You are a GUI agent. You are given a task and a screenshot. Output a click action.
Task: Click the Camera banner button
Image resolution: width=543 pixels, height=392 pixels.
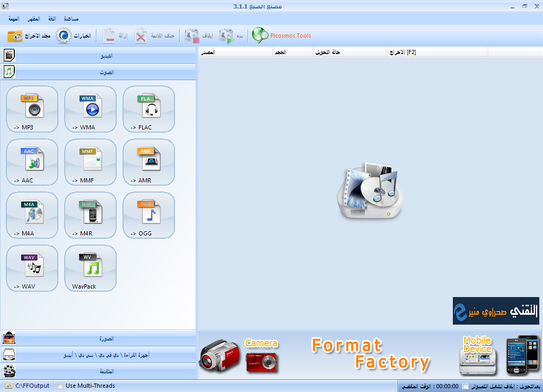[x=262, y=355]
